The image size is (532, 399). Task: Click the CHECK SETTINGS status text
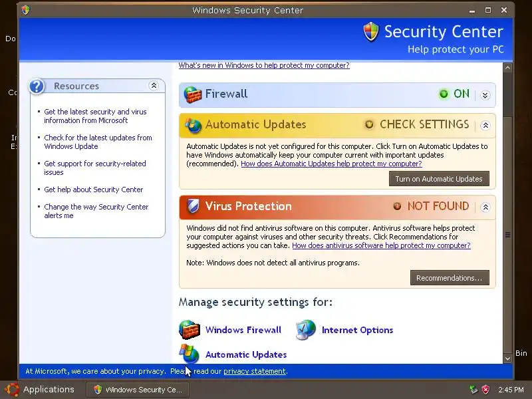(424, 124)
